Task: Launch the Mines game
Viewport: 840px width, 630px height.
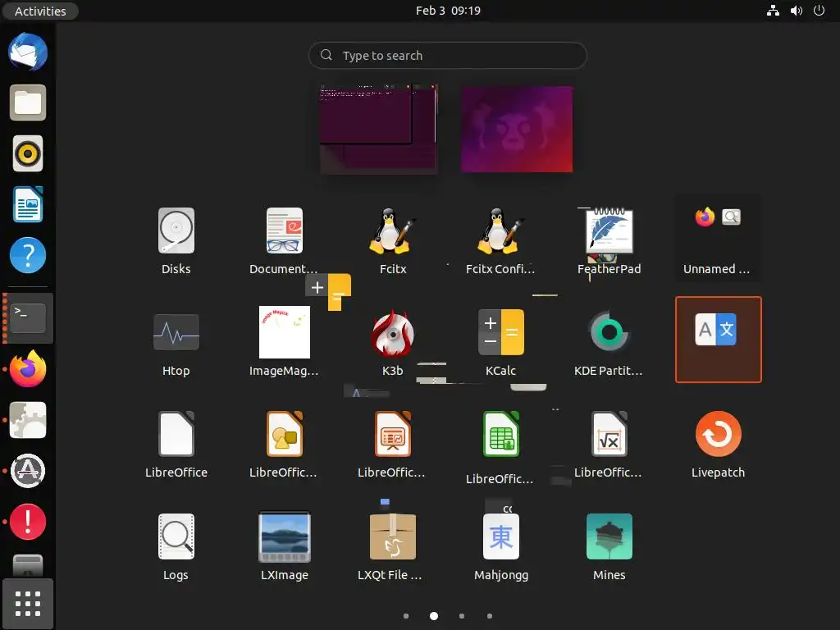Action: click(x=609, y=546)
